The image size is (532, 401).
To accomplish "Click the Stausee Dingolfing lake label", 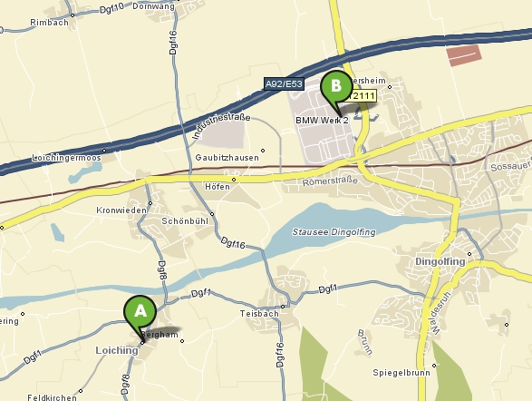I will [334, 232].
